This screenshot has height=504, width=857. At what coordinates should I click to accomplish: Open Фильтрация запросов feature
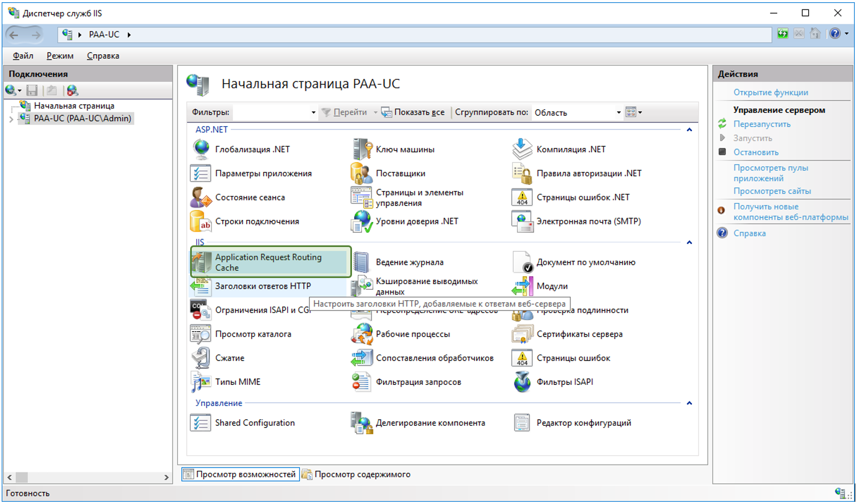pos(406,382)
